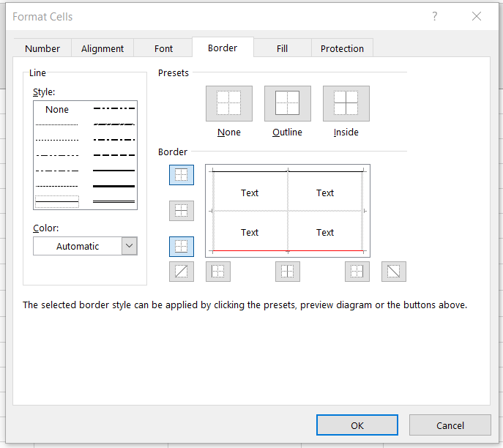Toggle the top border button
This screenshot has height=448, width=503.
click(182, 175)
